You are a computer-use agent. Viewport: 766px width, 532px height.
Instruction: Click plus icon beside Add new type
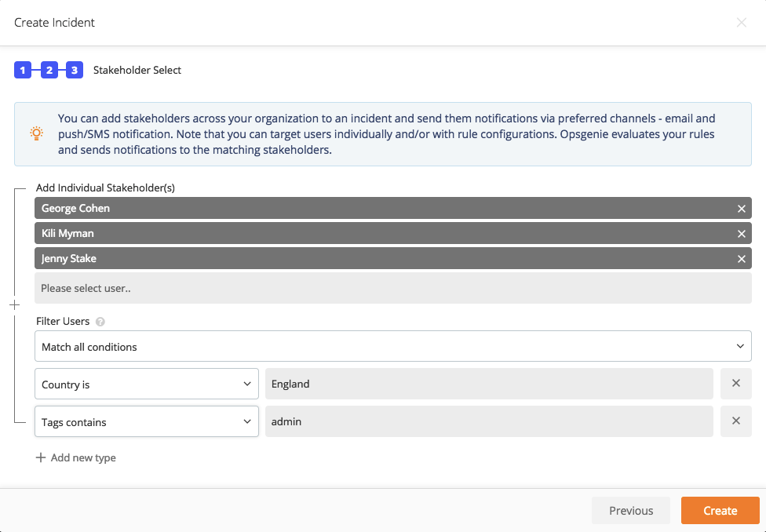click(41, 457)
